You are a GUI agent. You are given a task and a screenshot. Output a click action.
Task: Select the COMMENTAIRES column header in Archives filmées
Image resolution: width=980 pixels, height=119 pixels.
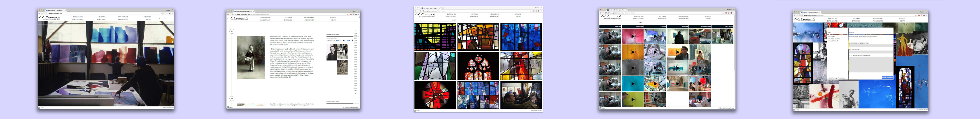(x=633, y=26)
